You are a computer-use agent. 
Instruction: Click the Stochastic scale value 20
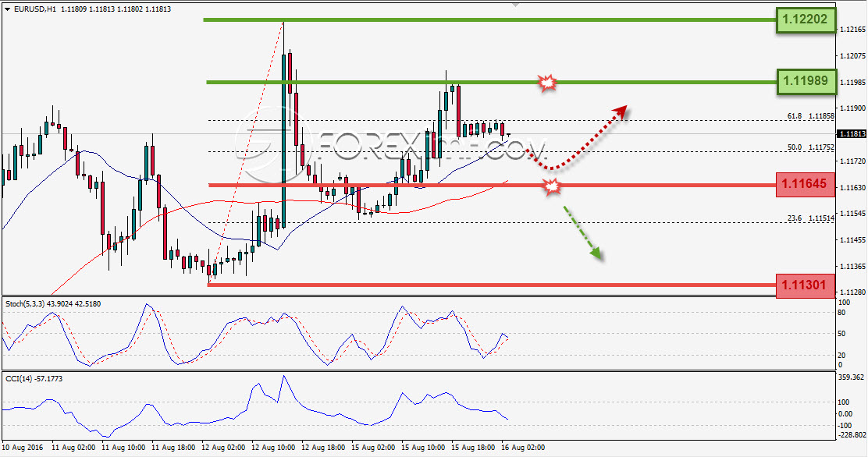point(842,355)
